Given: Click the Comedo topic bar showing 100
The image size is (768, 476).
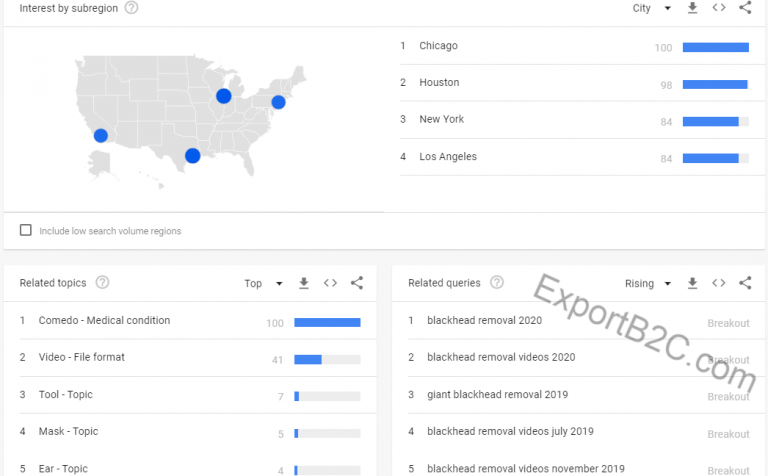Looking at the screenshot, I should point(327,322).
